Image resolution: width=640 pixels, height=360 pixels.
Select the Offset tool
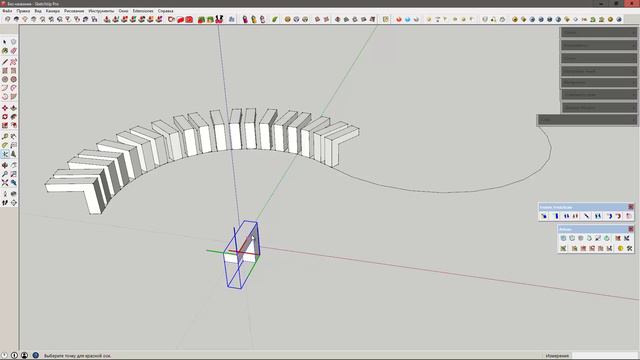tap(13, 125)
